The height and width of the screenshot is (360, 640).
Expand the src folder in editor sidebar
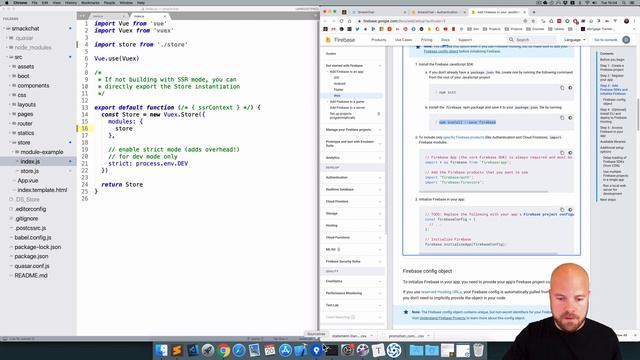coord(18,57)
